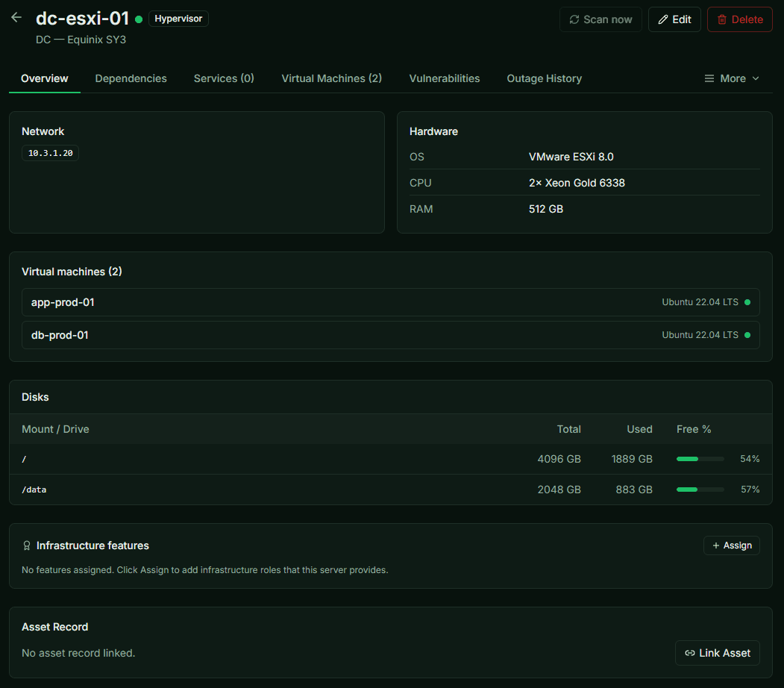Click the Used column header
Image resolution: width=784 pixels, height=688 pixels.
click(x=639, y=429)
